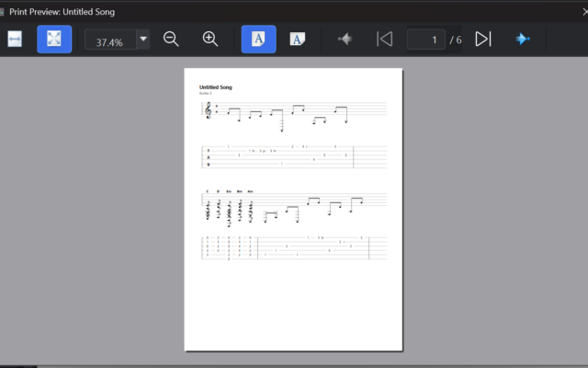Edit the current page number field
Image resolution: width=588 pixels, height=368 pixels.
426,40
